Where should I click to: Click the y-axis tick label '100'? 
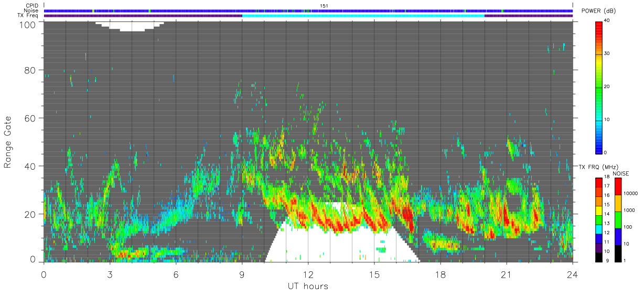tap(28, 25)
